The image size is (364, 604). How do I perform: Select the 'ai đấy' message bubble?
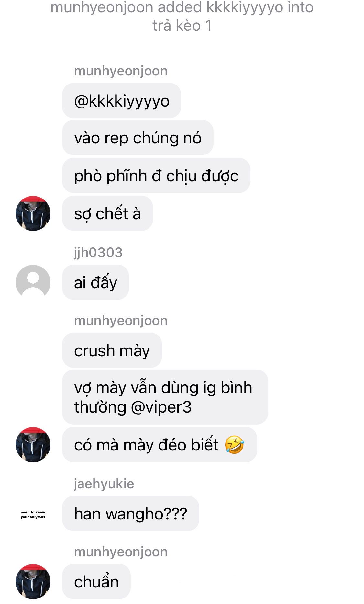point(95,282)
